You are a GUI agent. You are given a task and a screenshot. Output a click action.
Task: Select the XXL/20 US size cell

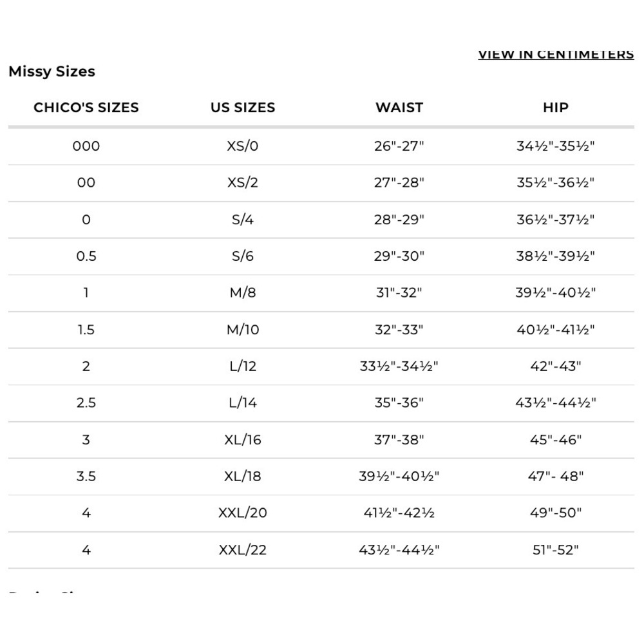[x=243, y=513]
